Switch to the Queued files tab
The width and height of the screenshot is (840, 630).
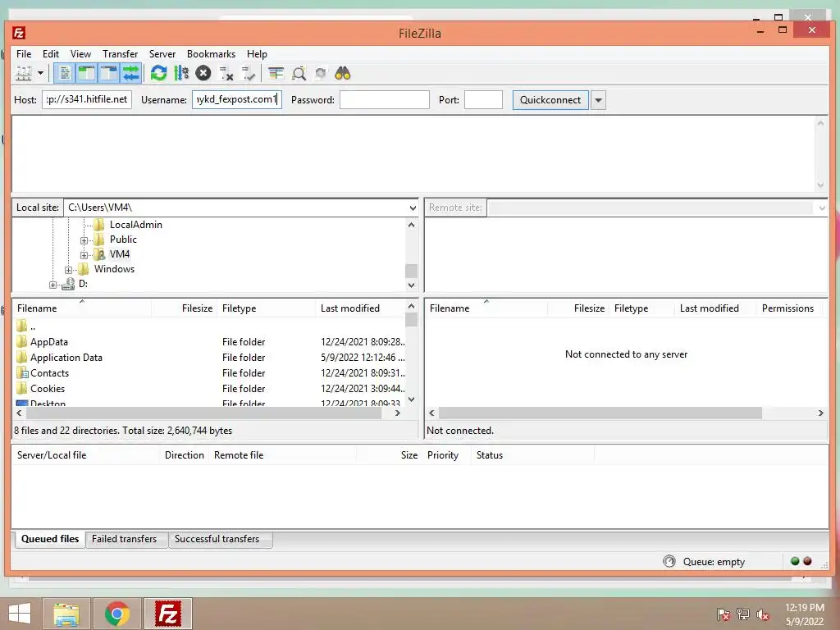[50, 539]
